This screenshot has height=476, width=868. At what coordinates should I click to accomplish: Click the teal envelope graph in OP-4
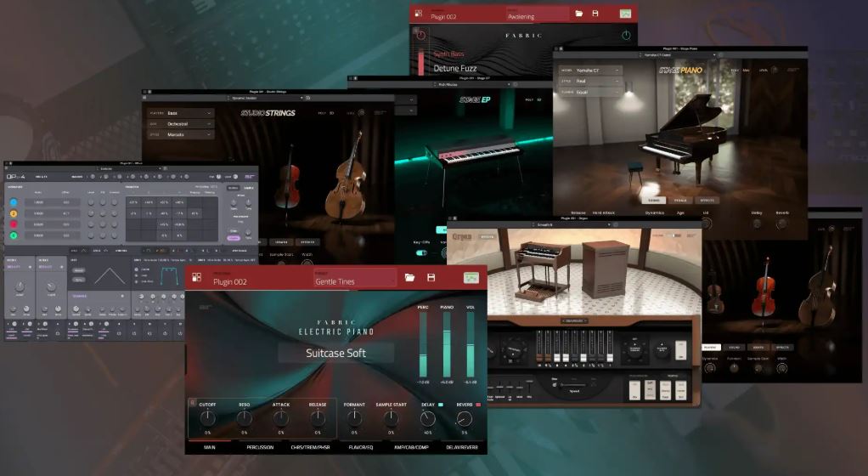point(168,275)
